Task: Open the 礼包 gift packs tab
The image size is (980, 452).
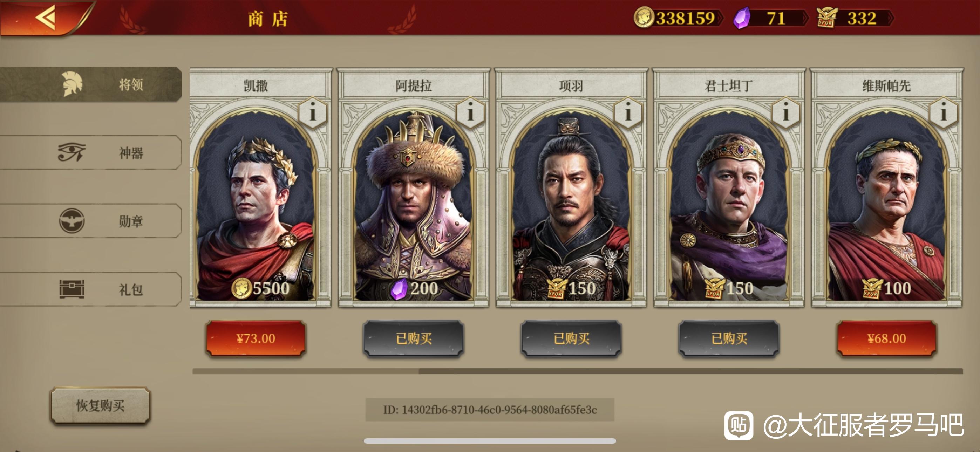Action: point(90,289)
